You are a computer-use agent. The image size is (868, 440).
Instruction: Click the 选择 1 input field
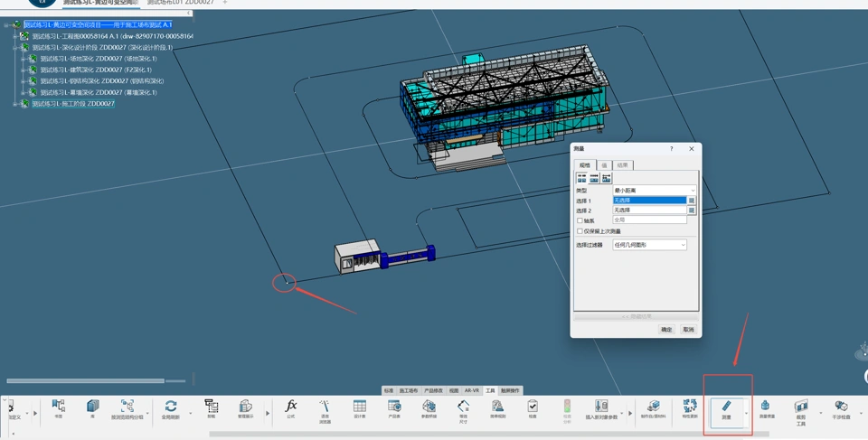(649, 201)
